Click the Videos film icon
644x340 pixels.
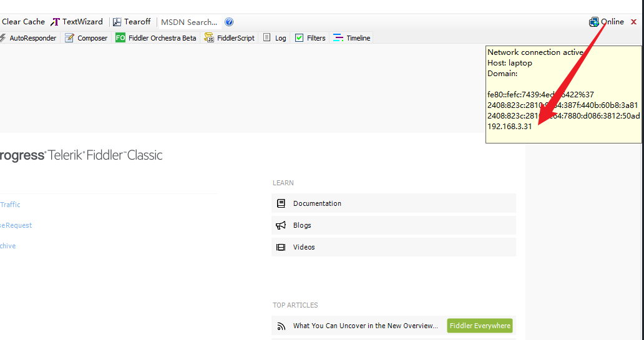281,247
